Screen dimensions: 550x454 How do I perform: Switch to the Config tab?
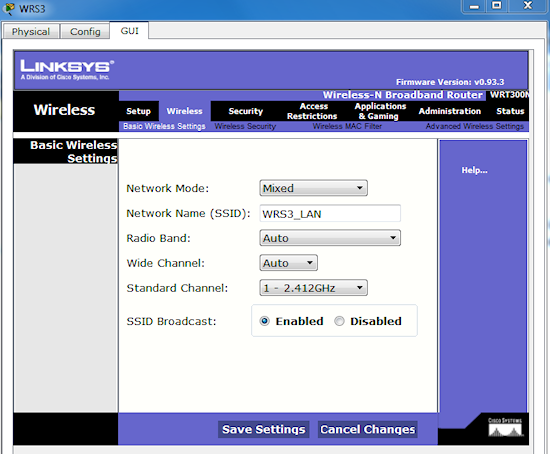(85, 32)
